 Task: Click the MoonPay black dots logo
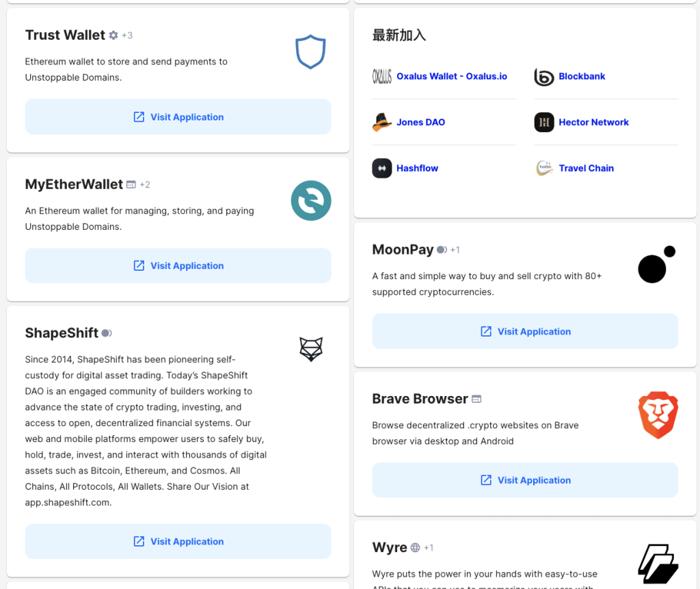[657, 264]
